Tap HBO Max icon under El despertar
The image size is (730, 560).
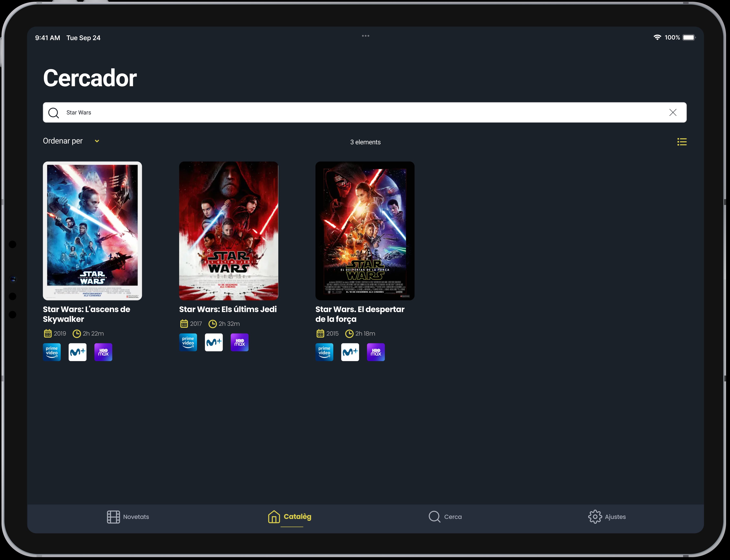pos(376,352)
